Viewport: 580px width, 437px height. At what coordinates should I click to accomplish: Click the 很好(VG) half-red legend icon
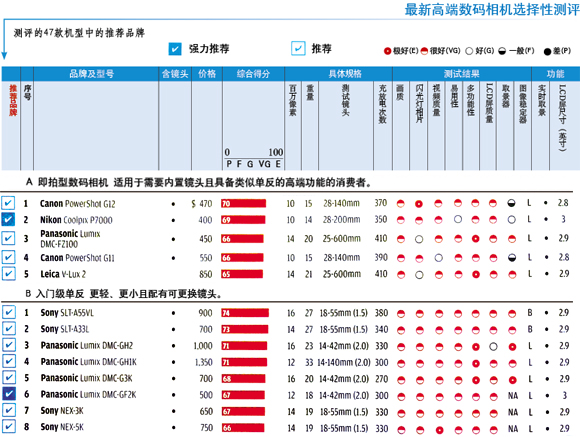coord(424,51)
